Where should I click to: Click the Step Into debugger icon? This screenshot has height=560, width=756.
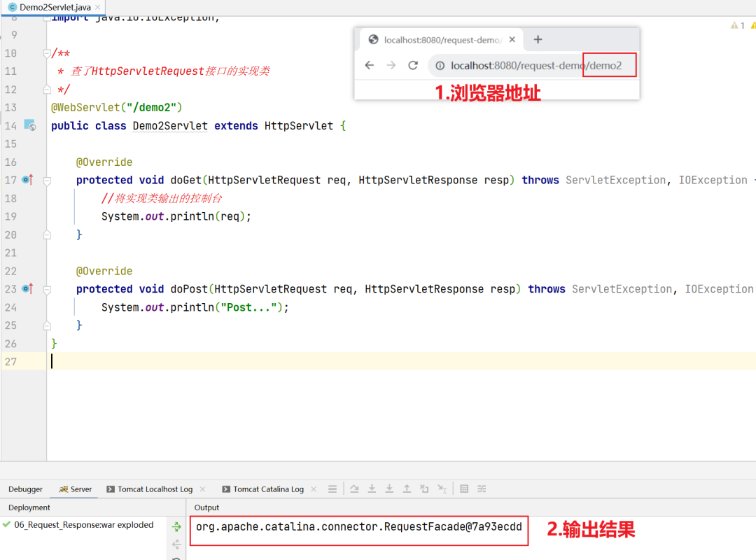point(372,489)
